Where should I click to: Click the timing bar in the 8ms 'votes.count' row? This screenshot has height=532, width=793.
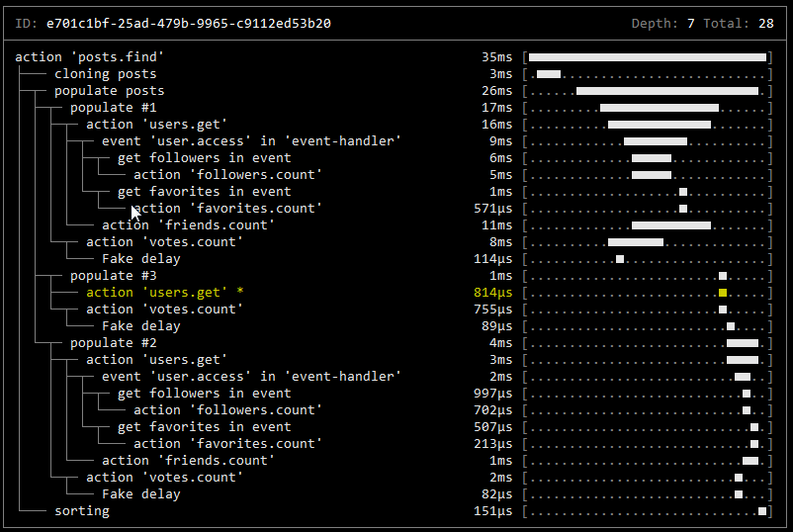coord(636,242)
